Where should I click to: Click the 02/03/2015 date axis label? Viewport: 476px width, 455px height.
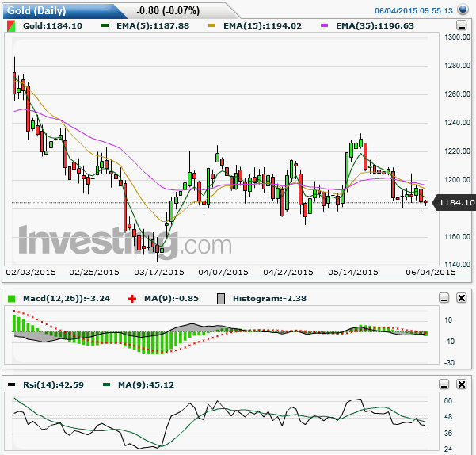pos(31,272)
